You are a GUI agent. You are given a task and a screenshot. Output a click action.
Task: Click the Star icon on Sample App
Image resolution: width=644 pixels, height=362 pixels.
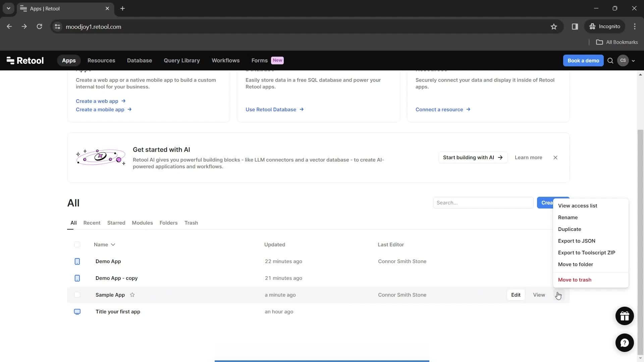click(x=132, y=295)
